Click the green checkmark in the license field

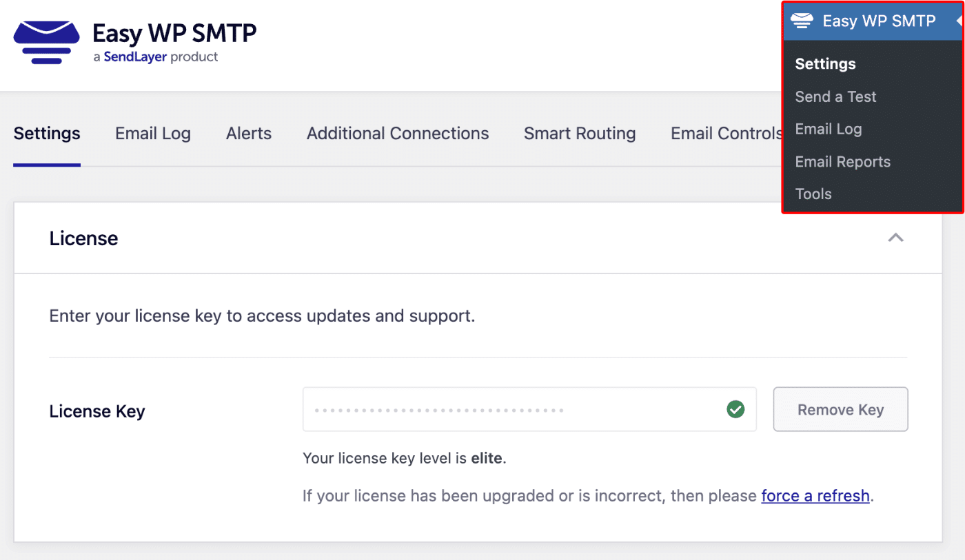point(735,409)
